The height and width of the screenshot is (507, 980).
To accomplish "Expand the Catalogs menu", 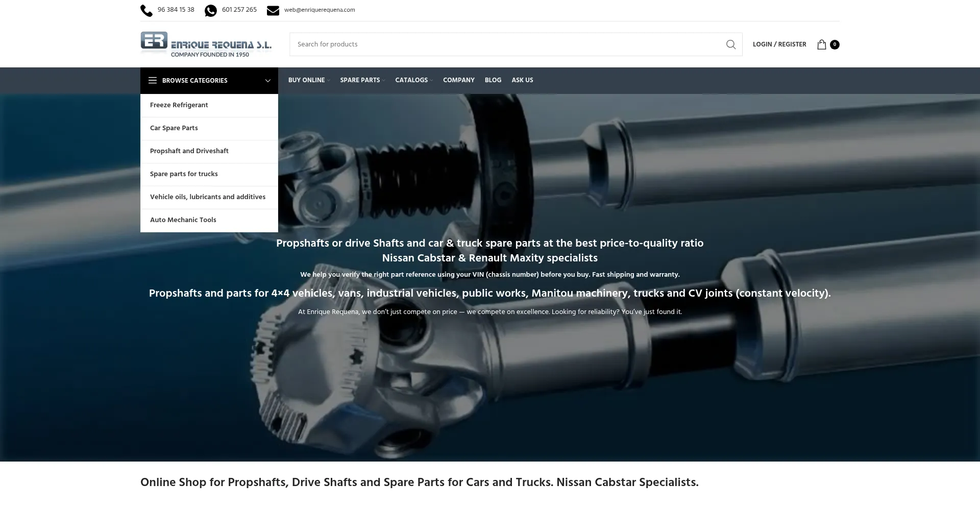I will (x=413, y=80).
